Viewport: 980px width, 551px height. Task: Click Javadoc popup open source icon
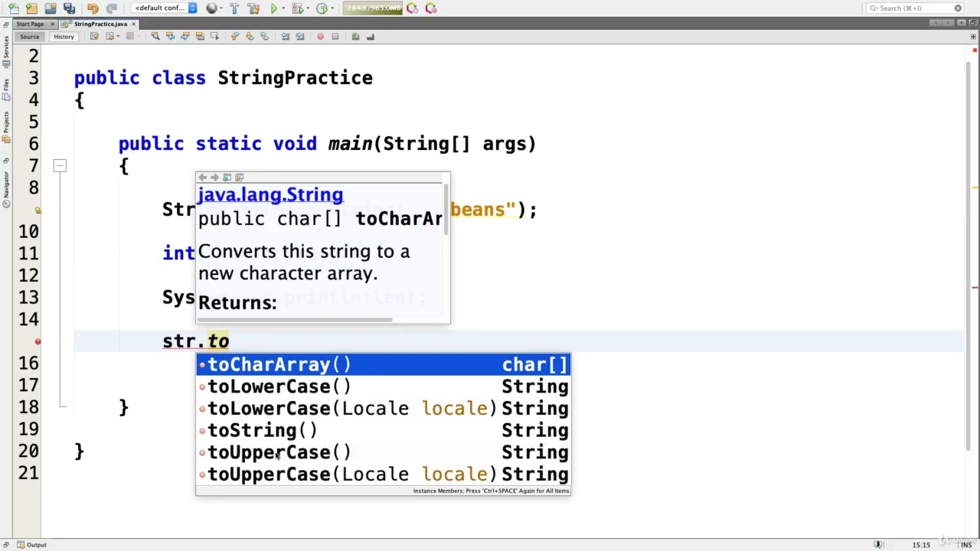coord(239,178)
